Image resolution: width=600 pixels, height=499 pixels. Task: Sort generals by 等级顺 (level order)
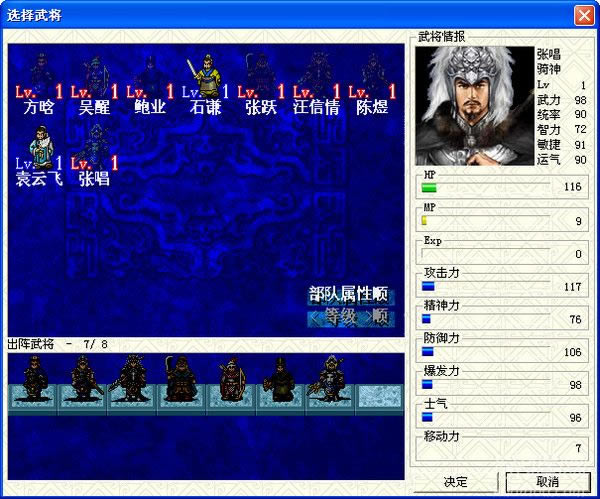(x=348, y=317)
